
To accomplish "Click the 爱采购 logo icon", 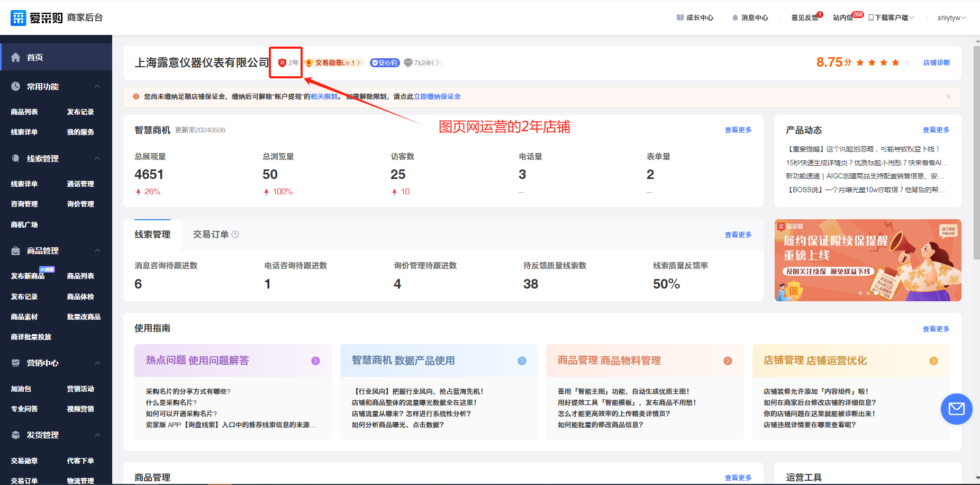I will tap(19, 17).
